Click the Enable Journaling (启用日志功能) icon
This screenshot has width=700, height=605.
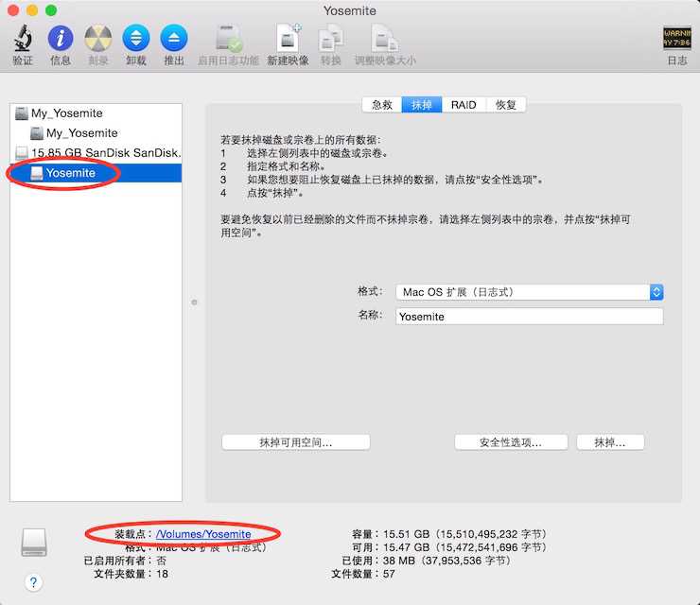pyautogui.click(x=229, y=39)
